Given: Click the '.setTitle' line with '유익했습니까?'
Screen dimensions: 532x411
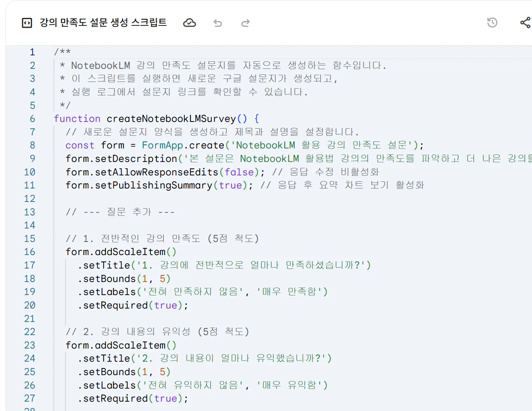Looking at the screenshot, I should [x=205, y=358].
